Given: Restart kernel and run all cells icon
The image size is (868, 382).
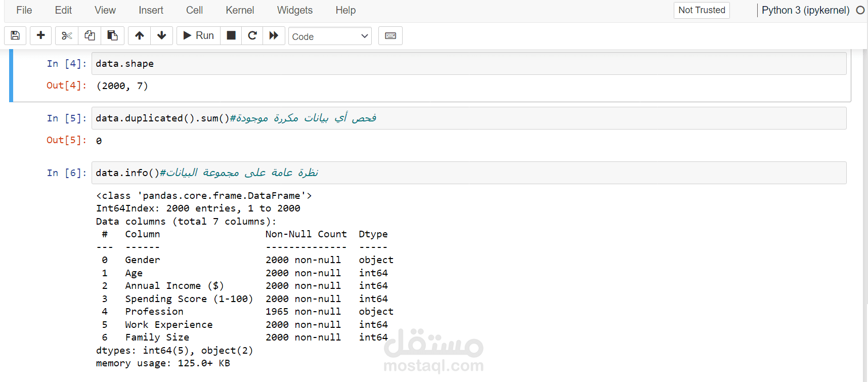Looking at the screenshot, I should point(274,35).
